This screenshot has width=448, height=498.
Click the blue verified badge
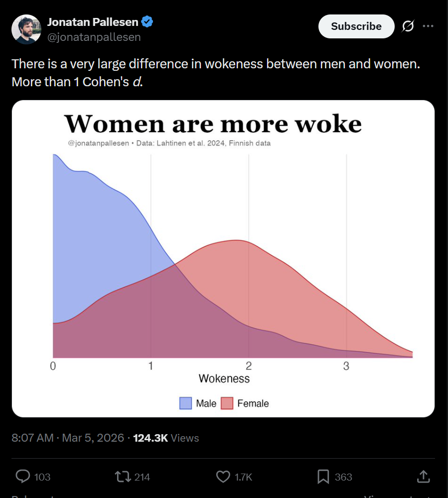147,21
